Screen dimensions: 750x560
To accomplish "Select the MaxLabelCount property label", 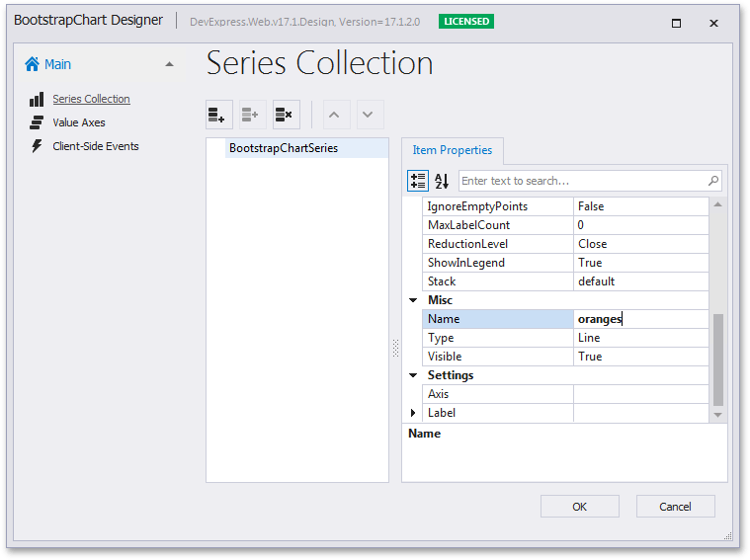I will pos(497,225).
